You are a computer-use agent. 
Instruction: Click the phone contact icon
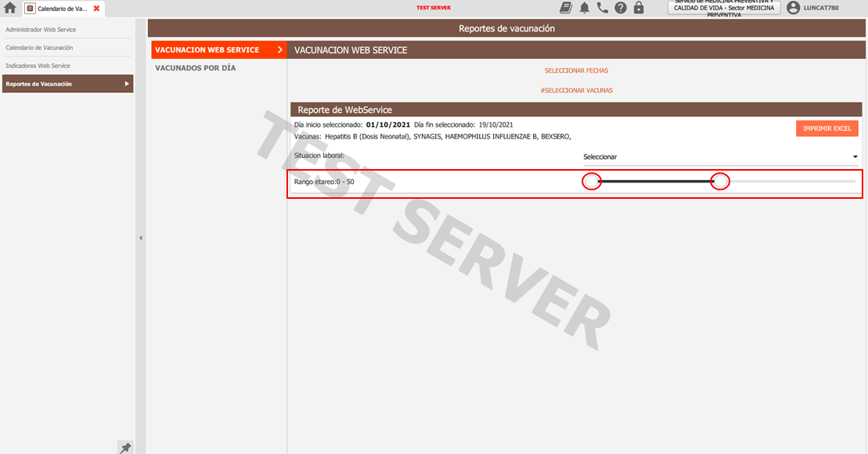[x=602, y=8]
